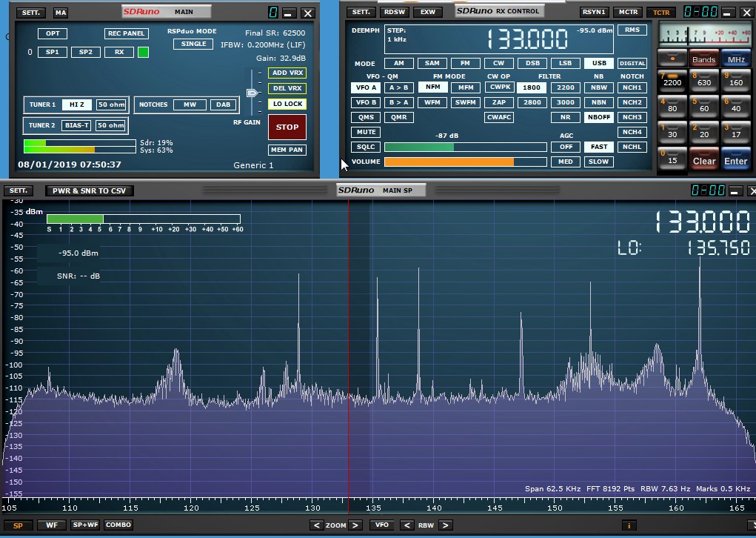Toggle the DAB notch filter
Viewport: 756px width, 538px height.
pyautogui.click(x=223, y=104)
